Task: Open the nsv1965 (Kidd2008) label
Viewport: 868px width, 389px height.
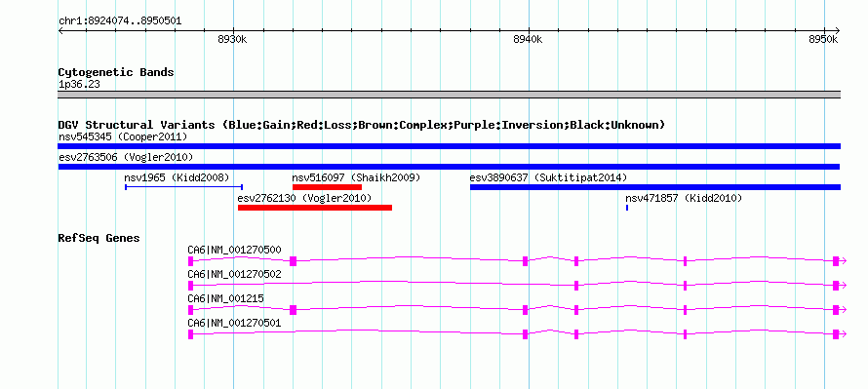Action: 177,177
